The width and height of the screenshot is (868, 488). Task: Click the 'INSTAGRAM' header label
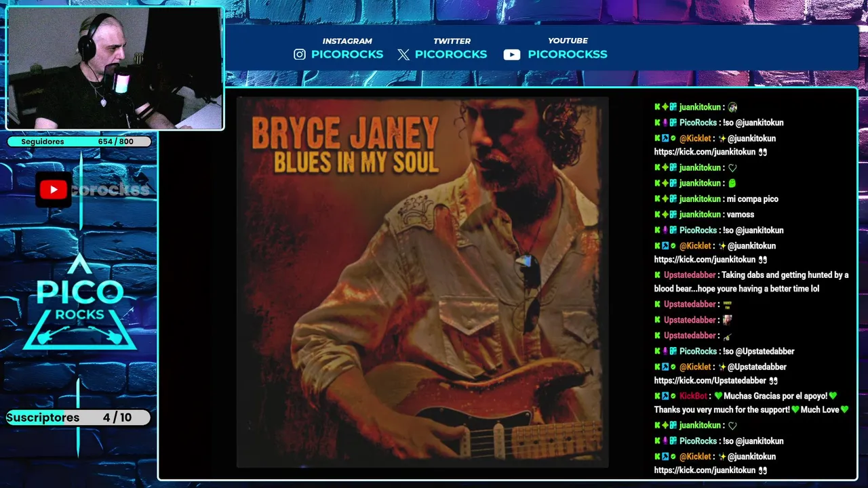[347, 41]
